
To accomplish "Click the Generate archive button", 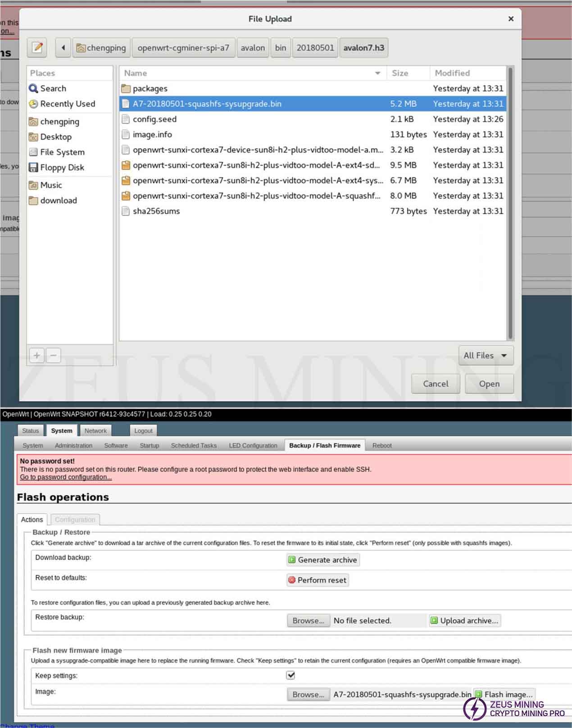I will [323, 560].
